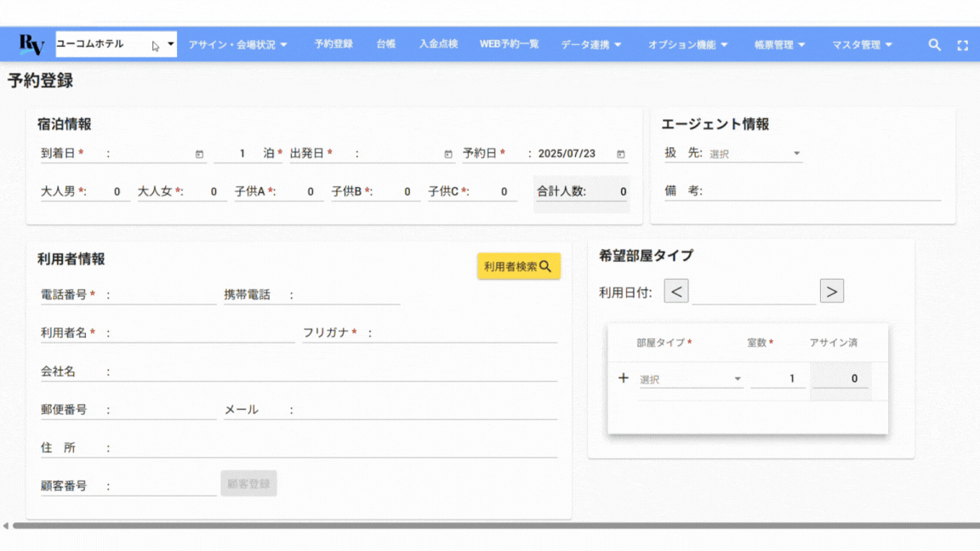Screen dimensions: 980x551
Task: Open calendar icon for 予約日 field
Action: [620, 154]
